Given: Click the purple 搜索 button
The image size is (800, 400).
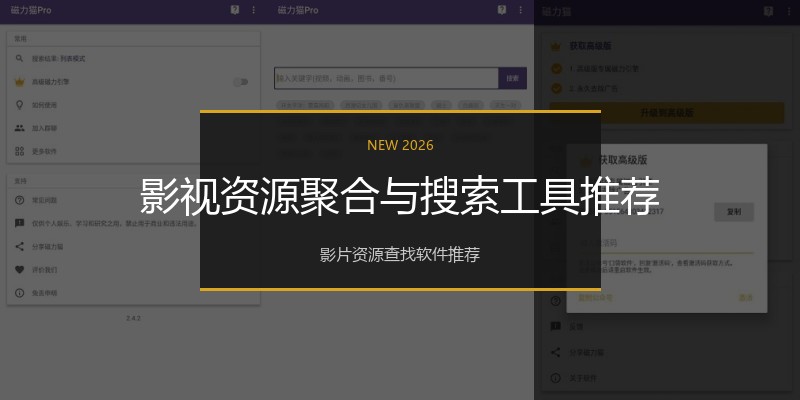Looking at the screenshot, I should click(x=513, y=78).
